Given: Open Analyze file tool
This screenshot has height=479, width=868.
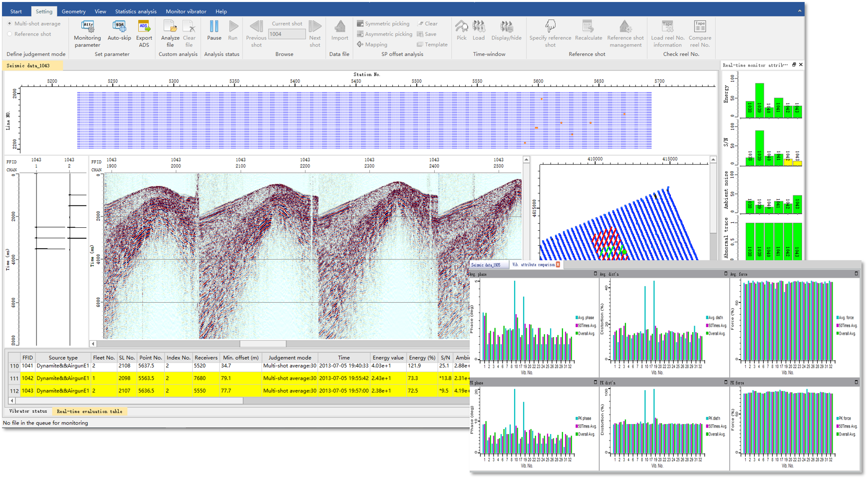Looking at the screenshot, I should point(170,33).
